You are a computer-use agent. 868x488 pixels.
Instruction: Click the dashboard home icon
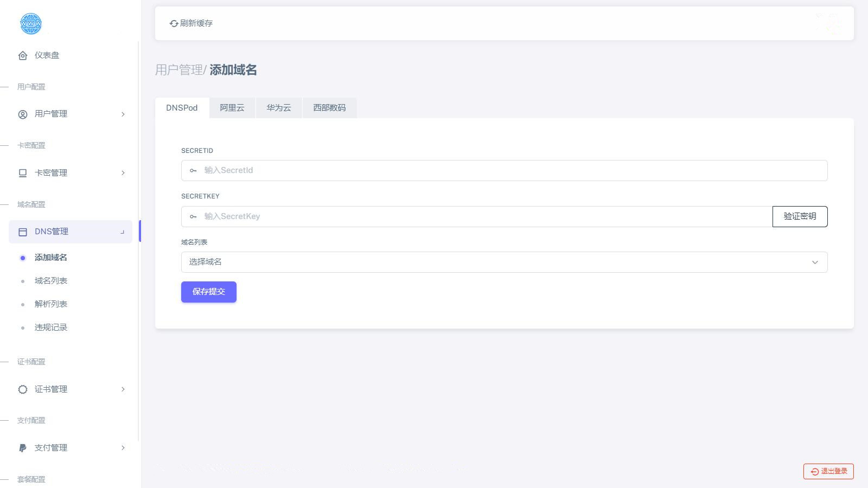23,55
